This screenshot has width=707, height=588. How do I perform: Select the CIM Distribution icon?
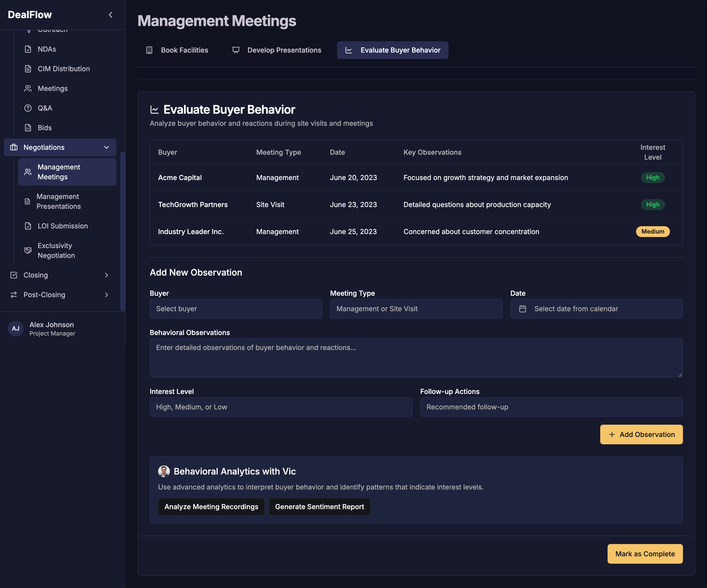(28, 69)
